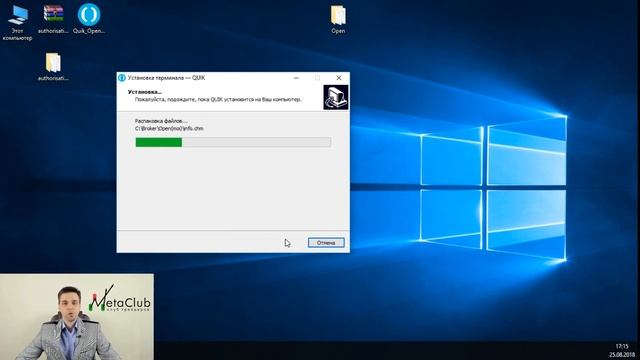Select the WinRAR archive 'authorisati...' icon
Image resolution: width=640 pixels, height=360 pixels.
click(x=53, y=19)
